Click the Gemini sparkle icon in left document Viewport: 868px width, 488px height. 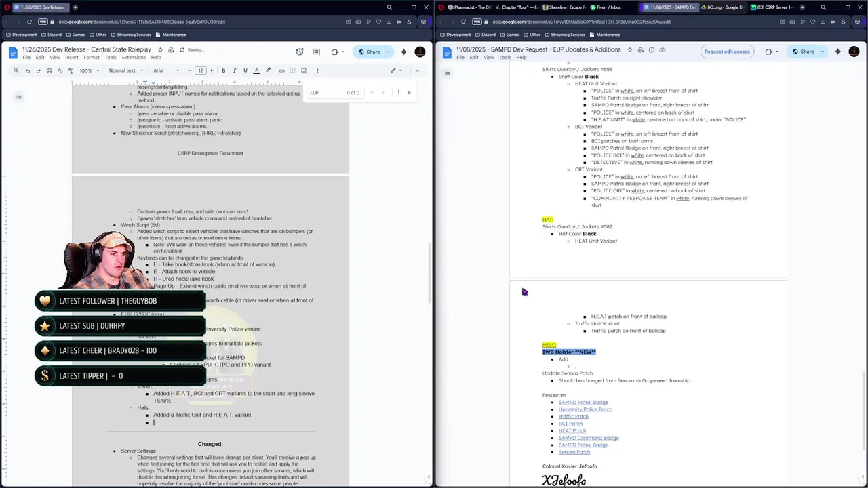click(x=403, y=52)
